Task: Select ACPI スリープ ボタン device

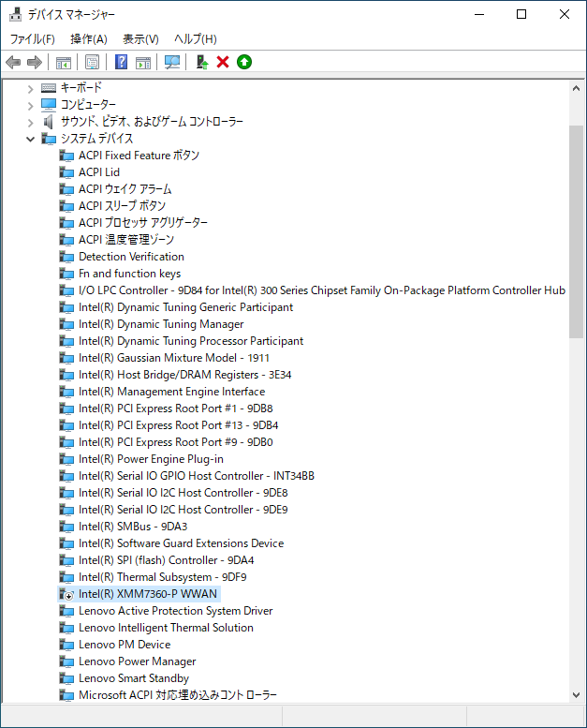Action: coord(122,206)
